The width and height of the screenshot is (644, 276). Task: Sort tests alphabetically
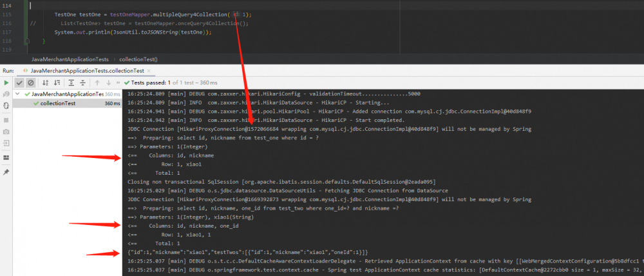pos(46,83)
